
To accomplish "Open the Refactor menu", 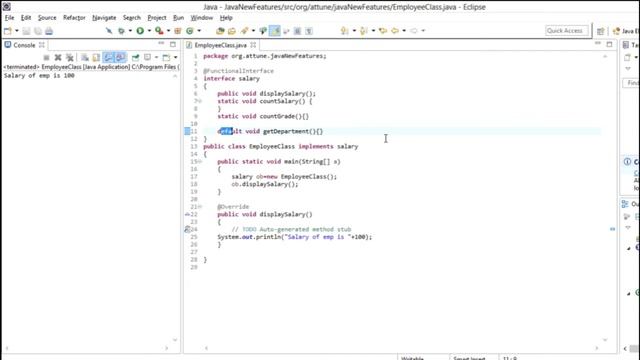I will pos(74,18).
